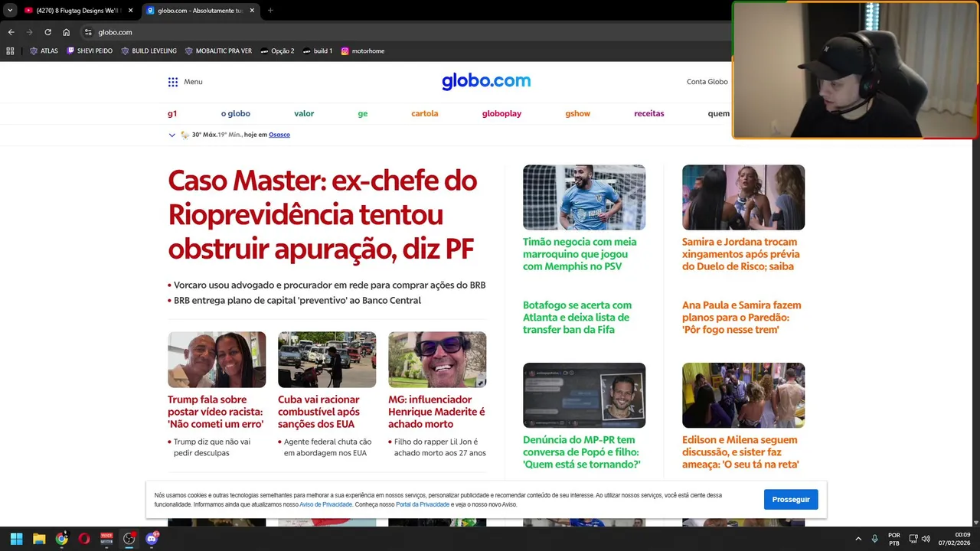Open the globoplay section
The image size is (980, 551).
point(501,113)
